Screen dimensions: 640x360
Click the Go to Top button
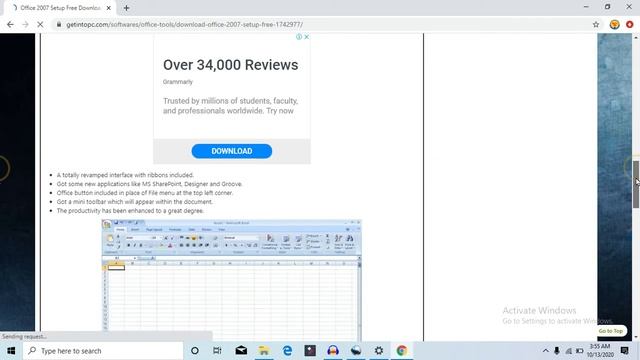(611, 331)
